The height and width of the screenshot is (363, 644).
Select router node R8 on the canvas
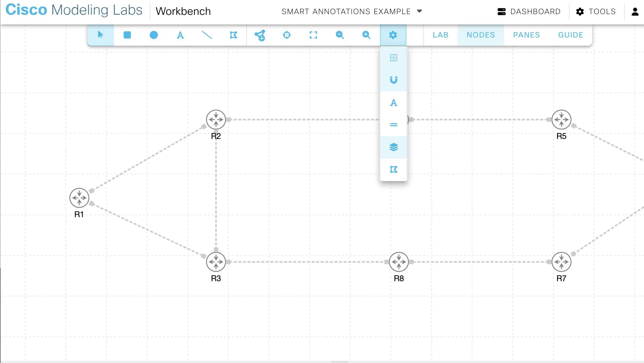pyautogui.click(x=399, y=262)
